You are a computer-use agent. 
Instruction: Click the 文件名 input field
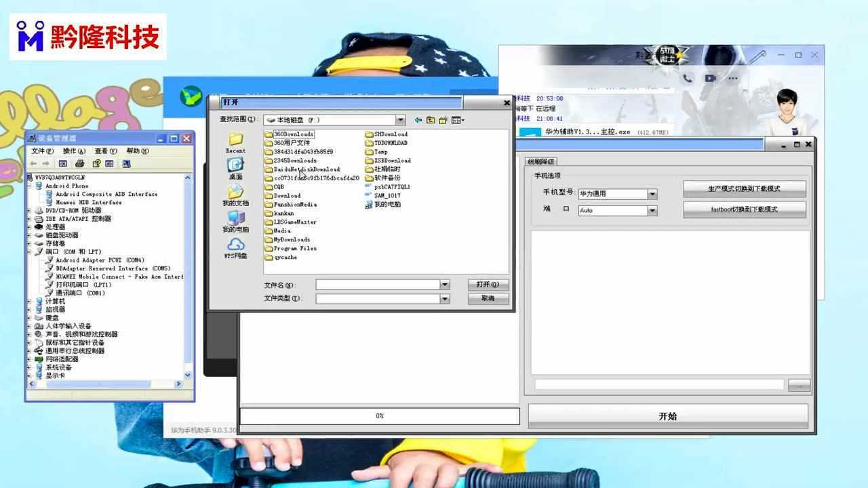click(x=378, y=285)
